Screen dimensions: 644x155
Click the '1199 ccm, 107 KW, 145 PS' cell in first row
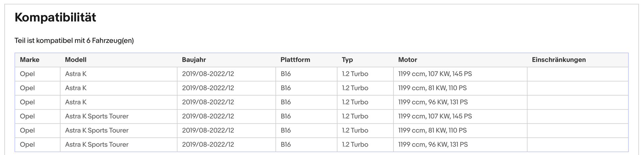(x=460, y=74)
